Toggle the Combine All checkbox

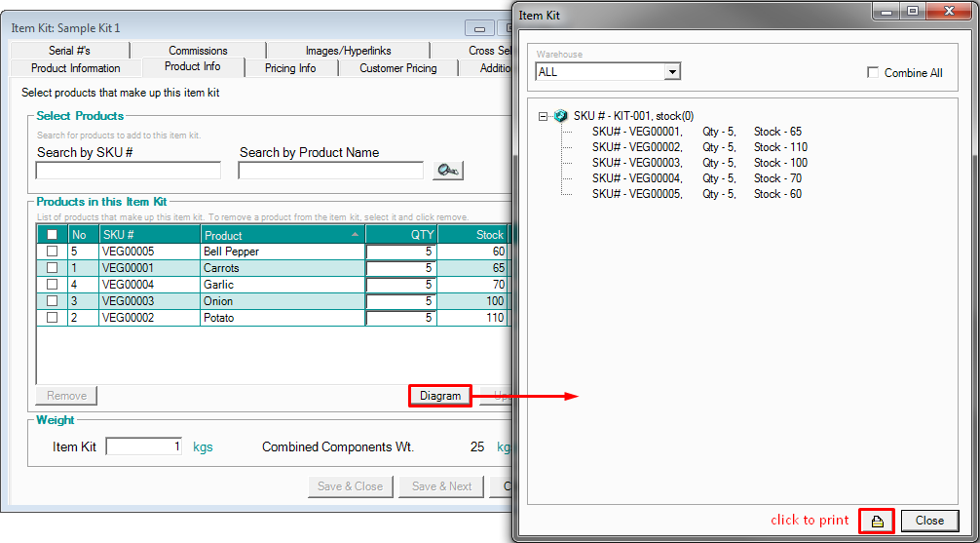click(873, 72)
